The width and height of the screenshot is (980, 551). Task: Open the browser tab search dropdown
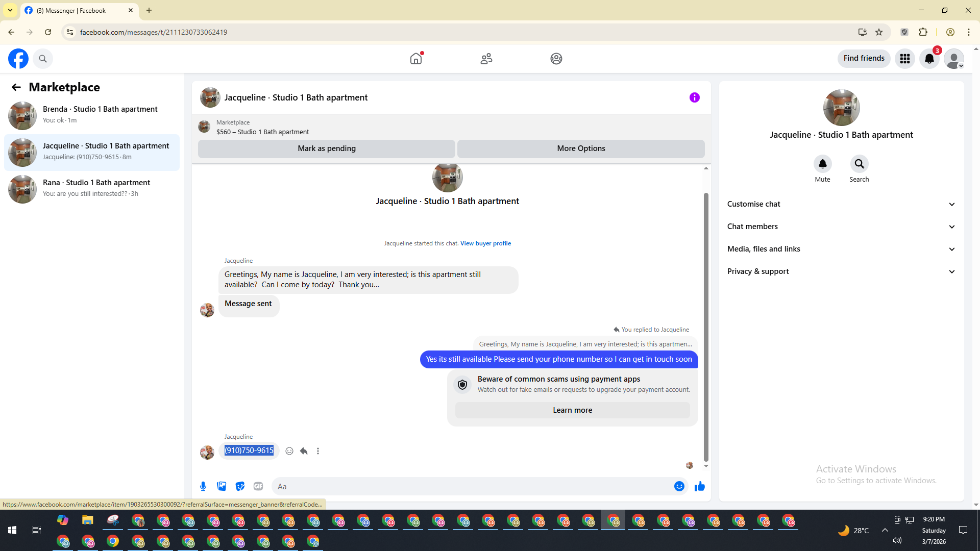pos(10,10)
